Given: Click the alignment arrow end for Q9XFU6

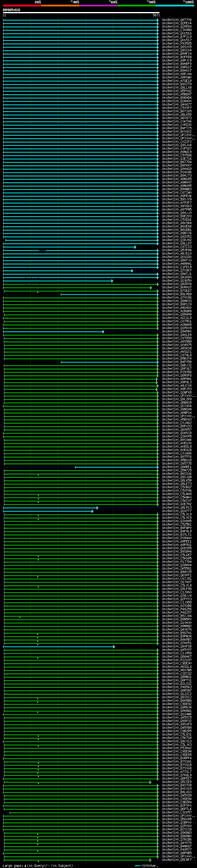Looking at the screenshot, I should [114, 647].
